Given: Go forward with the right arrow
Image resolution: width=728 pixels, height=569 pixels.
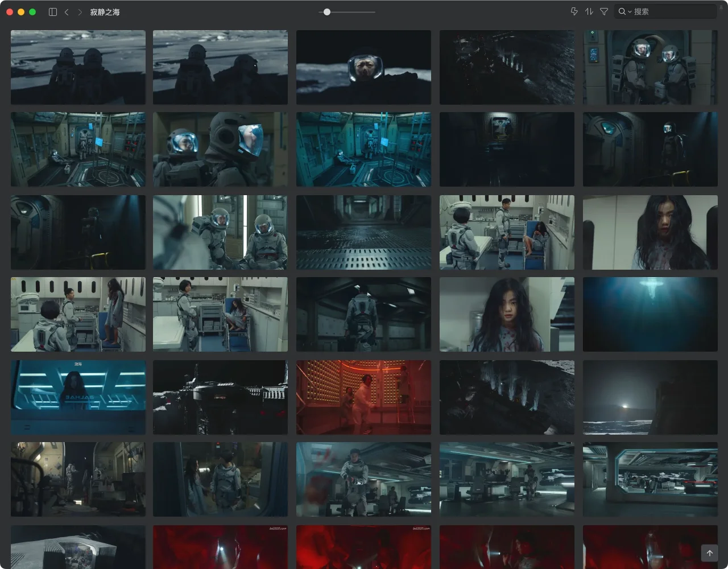Looking at the screenshot, I should coord(80,12).
